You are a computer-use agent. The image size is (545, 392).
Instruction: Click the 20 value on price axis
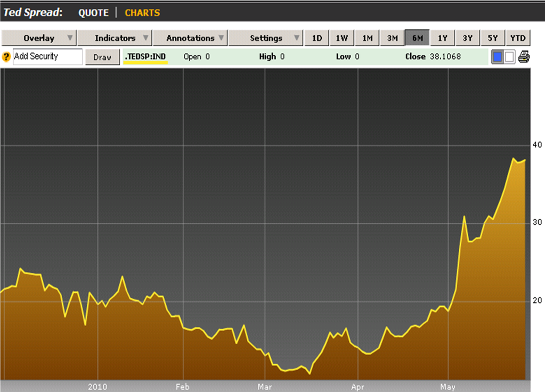[538, 300]
